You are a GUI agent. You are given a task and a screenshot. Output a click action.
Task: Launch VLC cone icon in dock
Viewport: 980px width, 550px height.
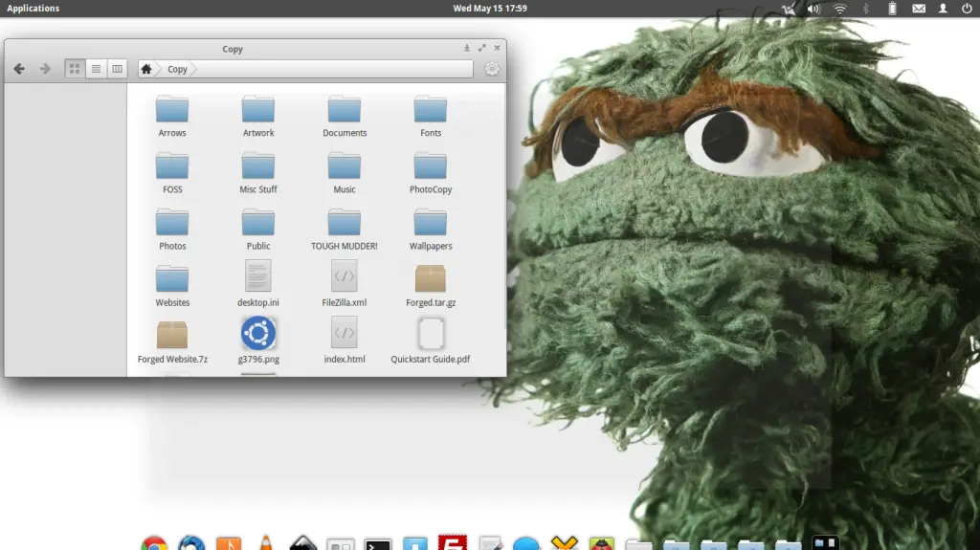click(x=266, y=543)
